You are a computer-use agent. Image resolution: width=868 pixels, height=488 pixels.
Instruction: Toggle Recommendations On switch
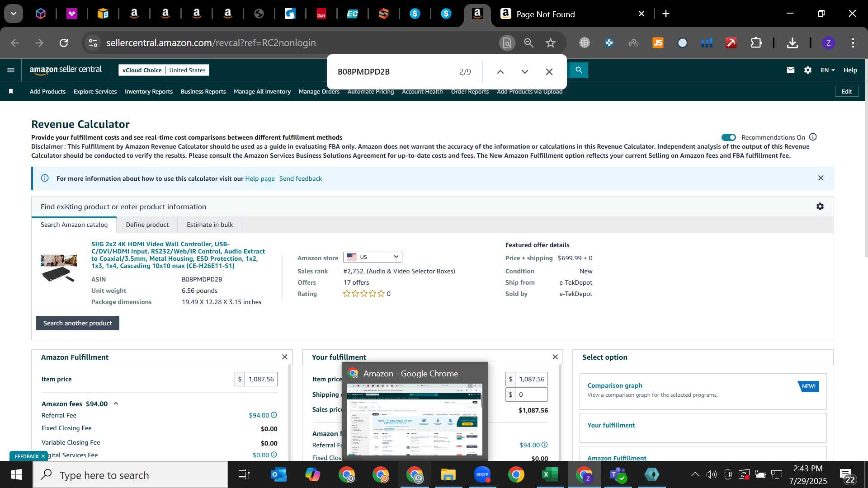728,137
